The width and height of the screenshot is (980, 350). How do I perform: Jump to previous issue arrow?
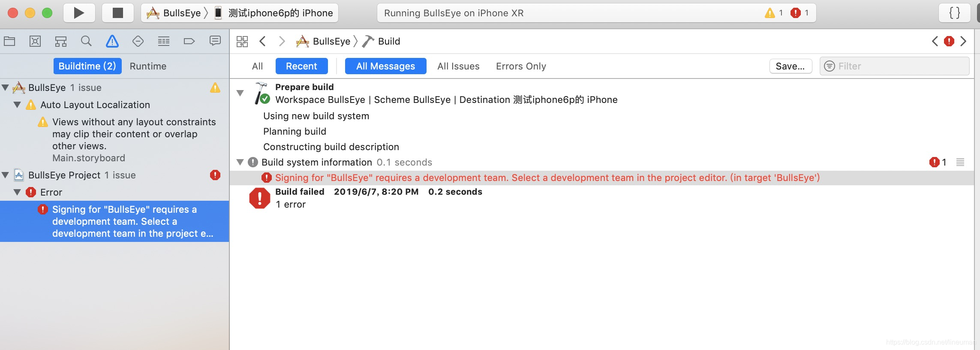coord(935,41)
